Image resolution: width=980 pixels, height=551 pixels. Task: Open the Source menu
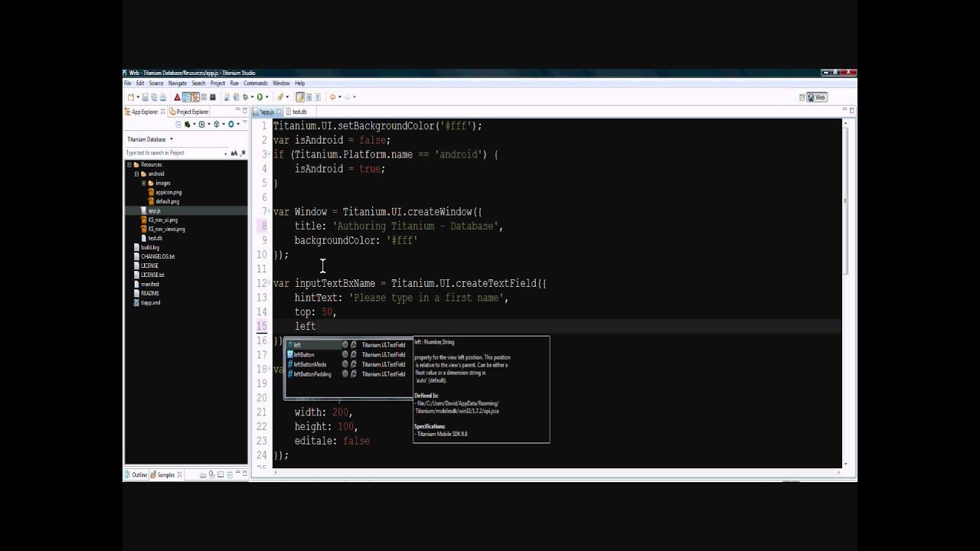click(156, 83)
